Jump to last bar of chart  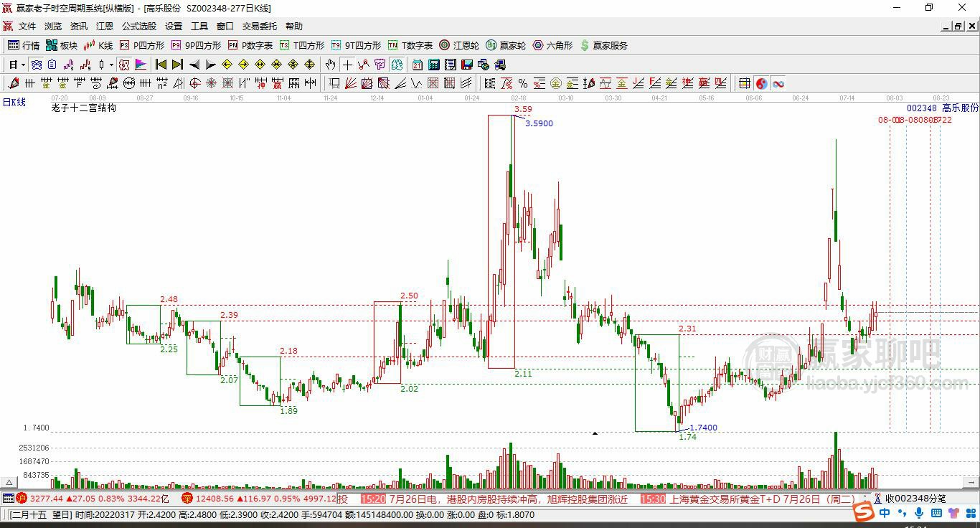point(178,65)
